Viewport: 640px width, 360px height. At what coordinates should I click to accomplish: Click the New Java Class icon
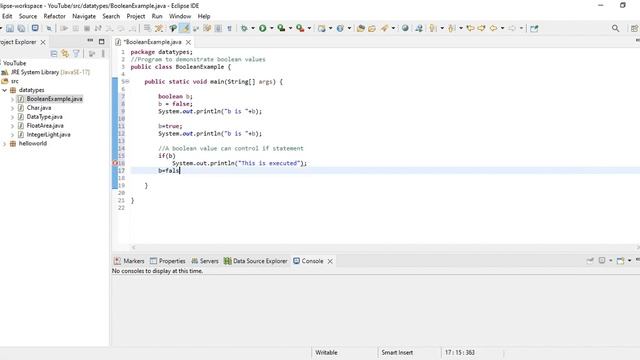(x=340, y=28)
